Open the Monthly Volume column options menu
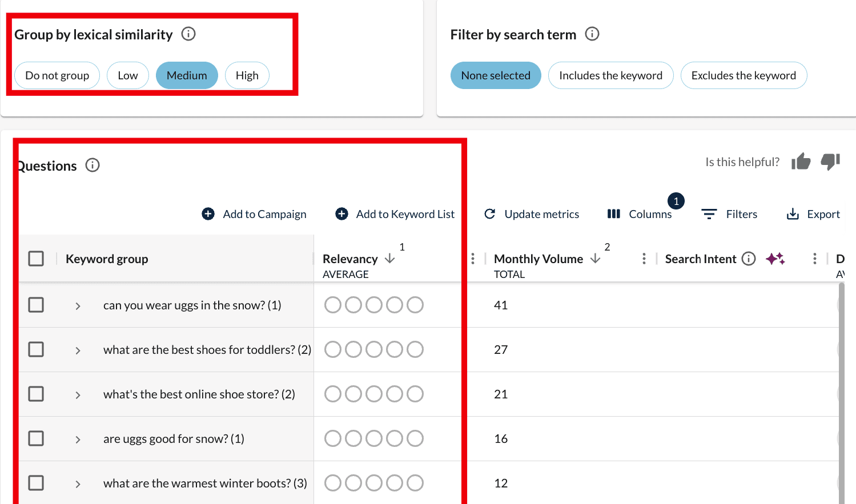Screen dimensions: 856x504 pos(644,259)
